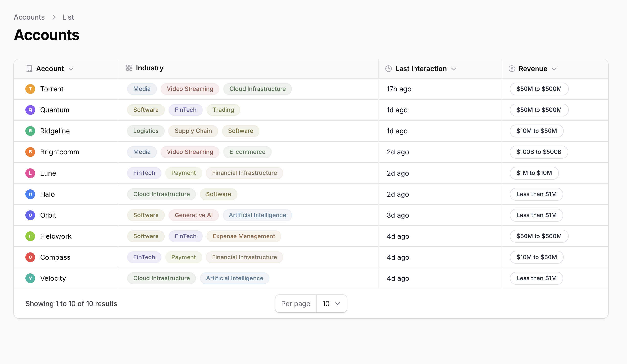Image resolution: width=627 pixels, height=364 pixels.
Task: Click the List breadcrumb item
Action: click(68, 17)
